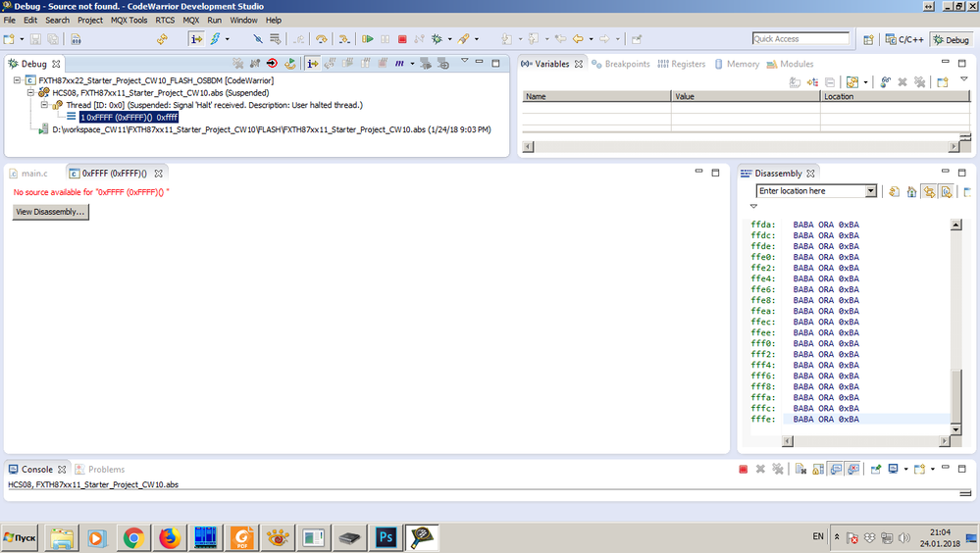Toggle Instruction Stepping Mode in main toolbar

195,39
